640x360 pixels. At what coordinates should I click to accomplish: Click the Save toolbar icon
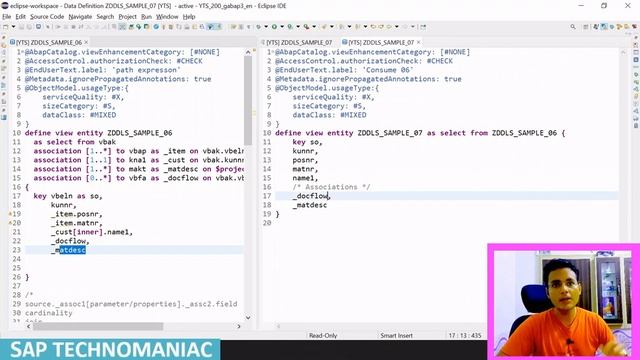point(22,27)
